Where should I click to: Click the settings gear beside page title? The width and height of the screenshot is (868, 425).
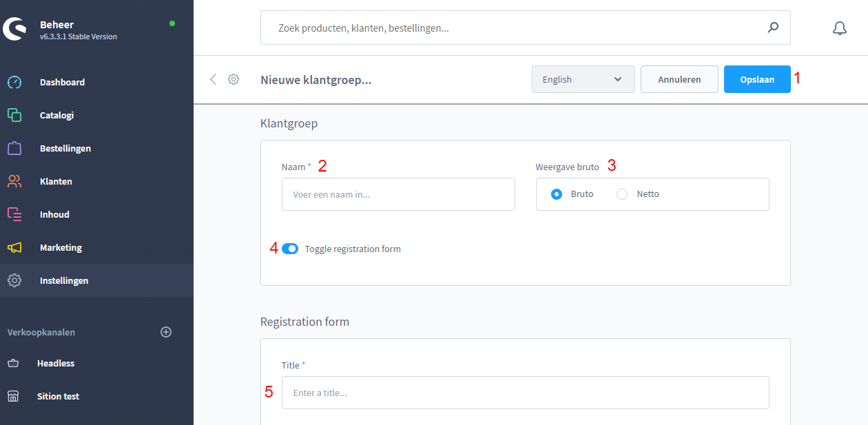click(234, 79)
